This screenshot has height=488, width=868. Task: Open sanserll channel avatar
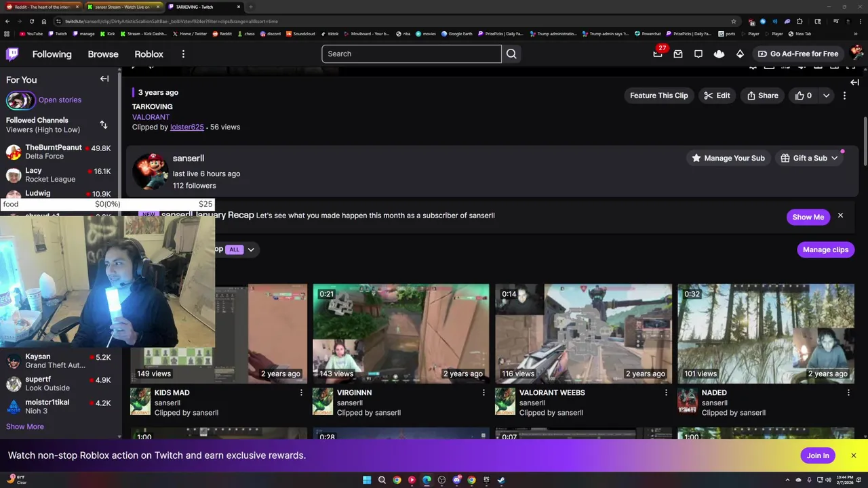coord(150,171)
